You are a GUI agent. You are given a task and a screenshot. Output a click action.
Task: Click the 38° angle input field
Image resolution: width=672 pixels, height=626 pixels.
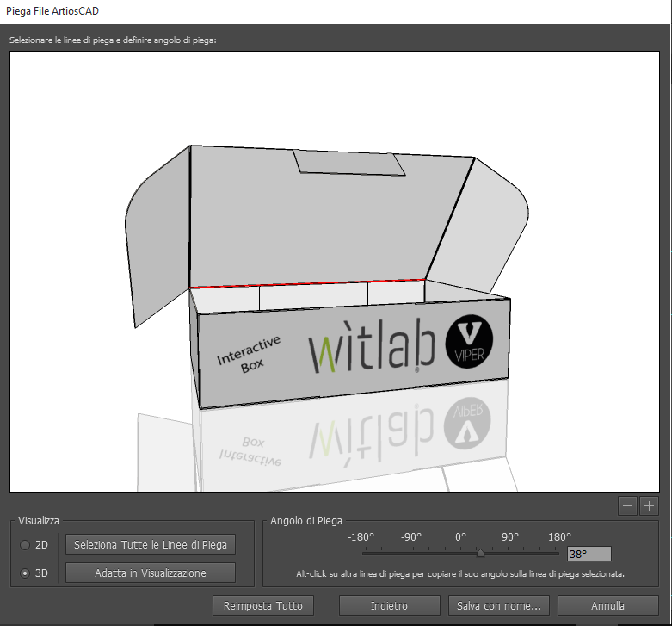[589, 554]
